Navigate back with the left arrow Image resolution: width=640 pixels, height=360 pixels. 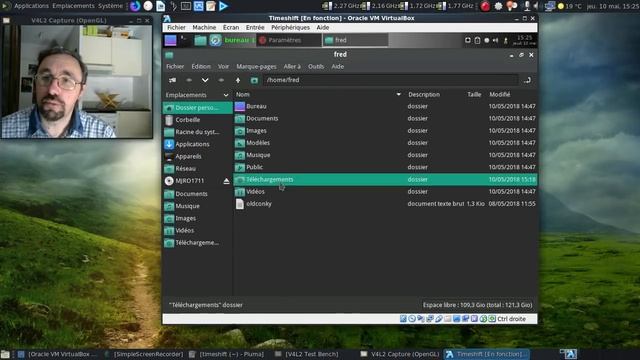tap(189, 80)
